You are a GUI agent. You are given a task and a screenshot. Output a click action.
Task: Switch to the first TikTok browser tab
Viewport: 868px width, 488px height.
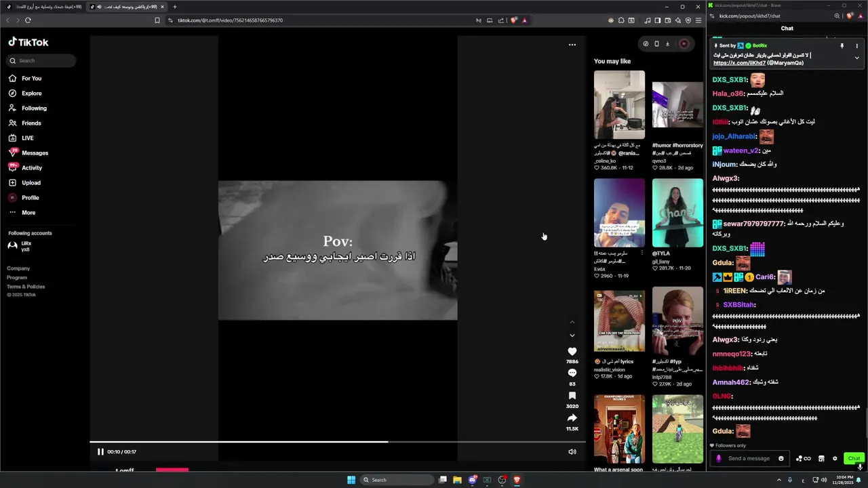[x=43, y=7]
